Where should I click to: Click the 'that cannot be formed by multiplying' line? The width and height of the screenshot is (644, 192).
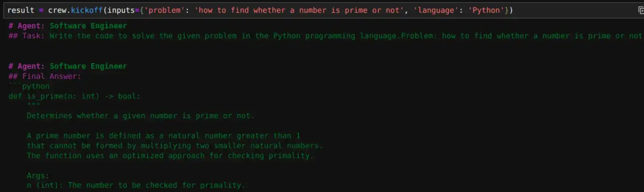point(175,146)
